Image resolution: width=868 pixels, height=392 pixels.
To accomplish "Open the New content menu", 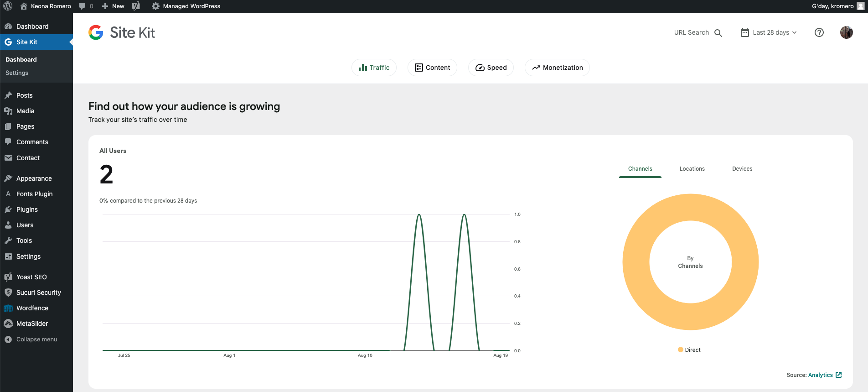I will [113, 6].
